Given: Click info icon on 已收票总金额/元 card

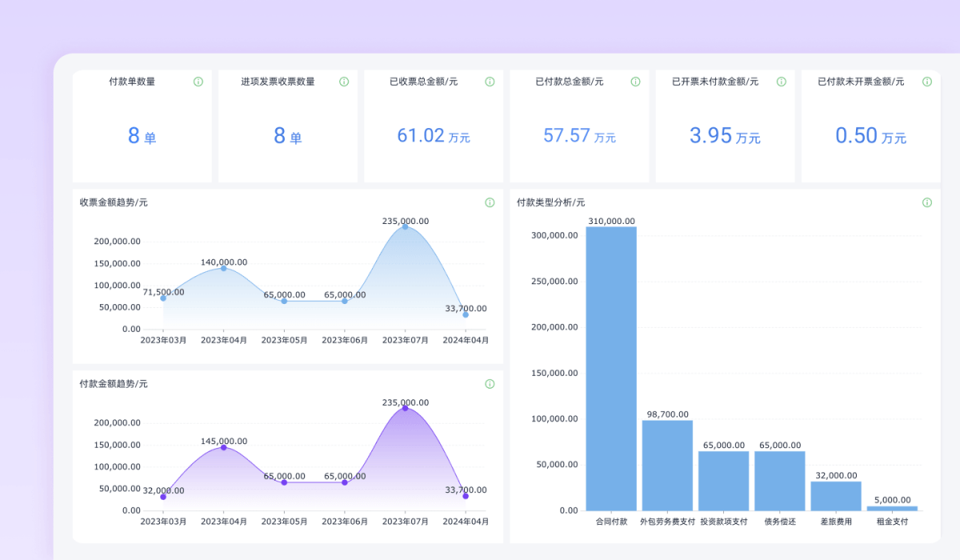Looking at the screenshot, I should 490,82.
